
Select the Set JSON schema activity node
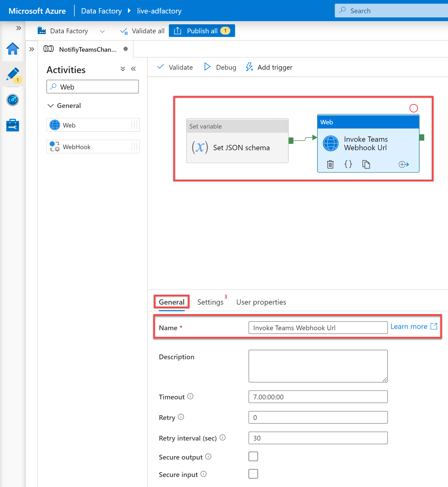tap(237, 141)
